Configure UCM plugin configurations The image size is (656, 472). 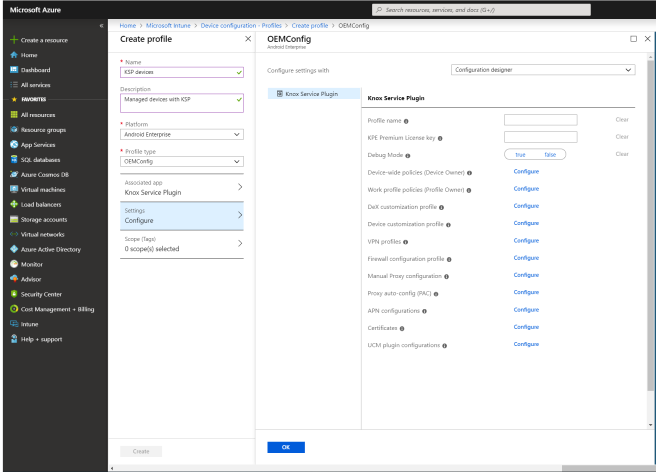tap(526, 344)
